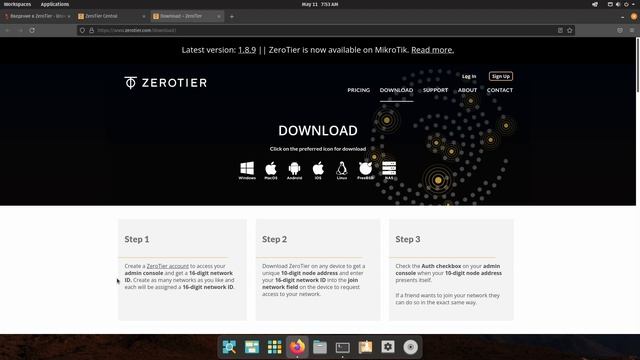Image resolution: width=640 pixels, height=360 pixels.
Task: Open the ZeroTier logo home link
Action: pyautogui.click(x=166, y=82)
